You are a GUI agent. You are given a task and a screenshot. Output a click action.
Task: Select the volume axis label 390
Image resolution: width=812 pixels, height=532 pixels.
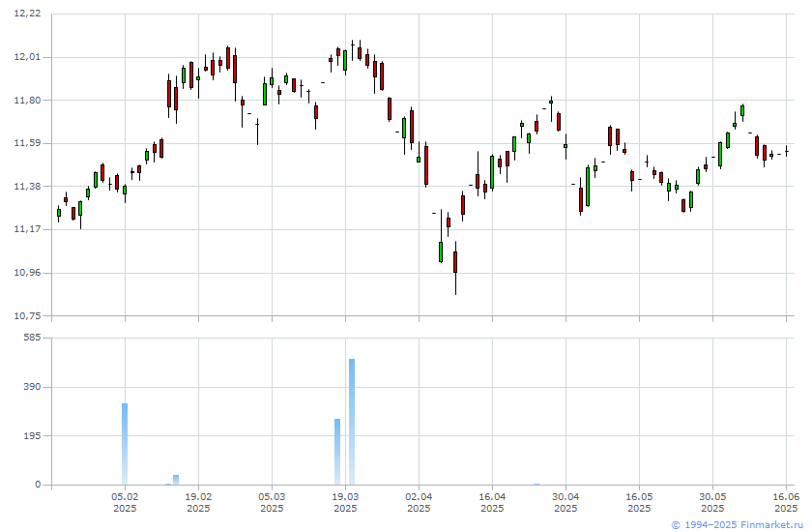tap(32, 387)
